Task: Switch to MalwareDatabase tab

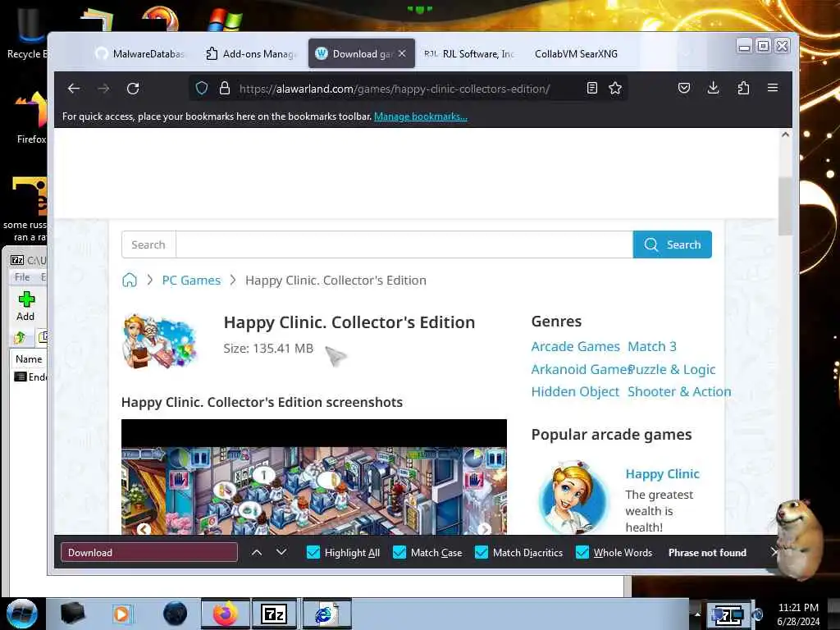Action: pyautogui.click(x=140, y=53)
